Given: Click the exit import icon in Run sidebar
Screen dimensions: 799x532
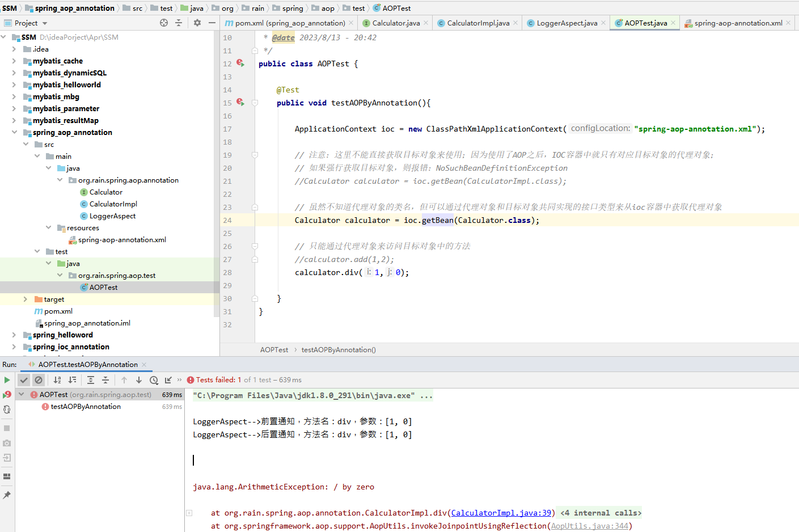Looking at the screenshot, I should (x=7, y=458).
